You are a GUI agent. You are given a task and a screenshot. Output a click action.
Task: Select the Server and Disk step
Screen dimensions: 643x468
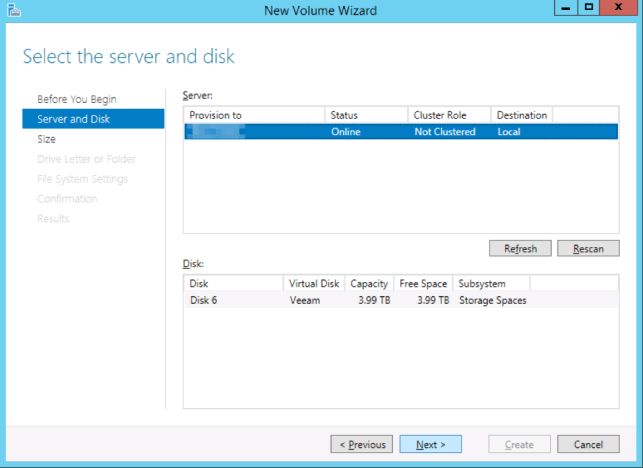[x=73, y=119]
